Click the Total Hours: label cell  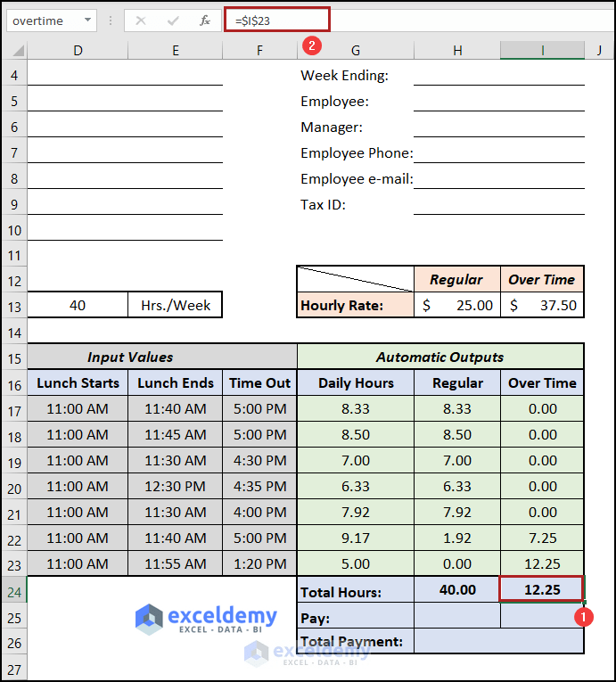point(356,592)
